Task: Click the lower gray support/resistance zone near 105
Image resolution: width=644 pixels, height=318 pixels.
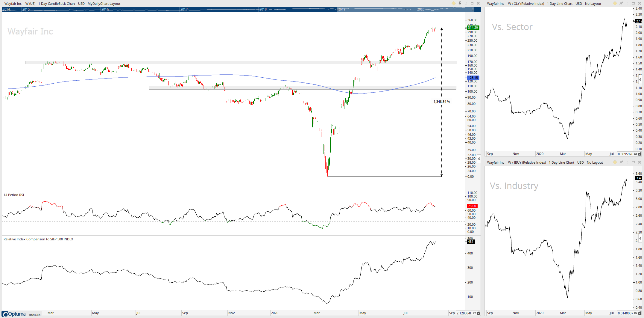Action: coord(303,88)
